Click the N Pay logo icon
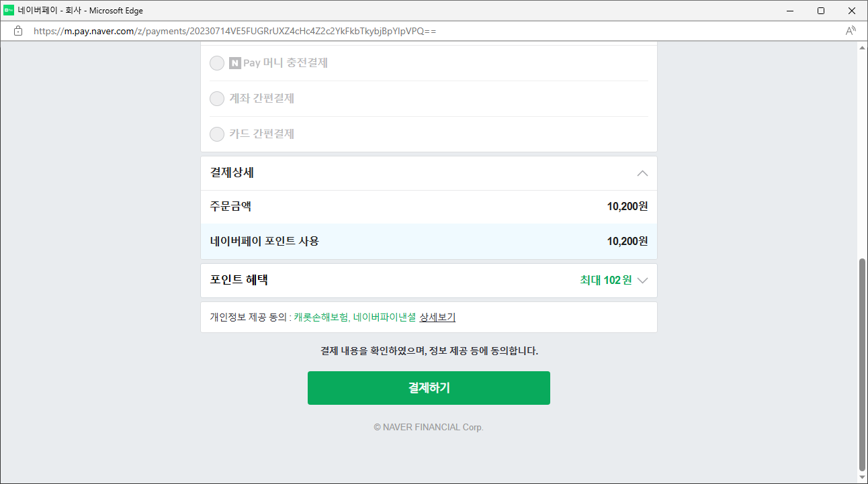868x484 pixels. 234,62
